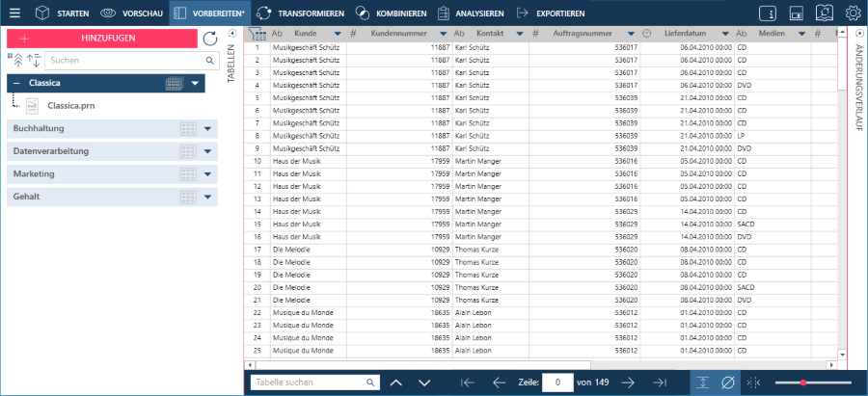Image resolution: width=868 pixels, height=396 pixels.
Task: Click the table grid icon of Gehalt
Action: click(188, 197)
